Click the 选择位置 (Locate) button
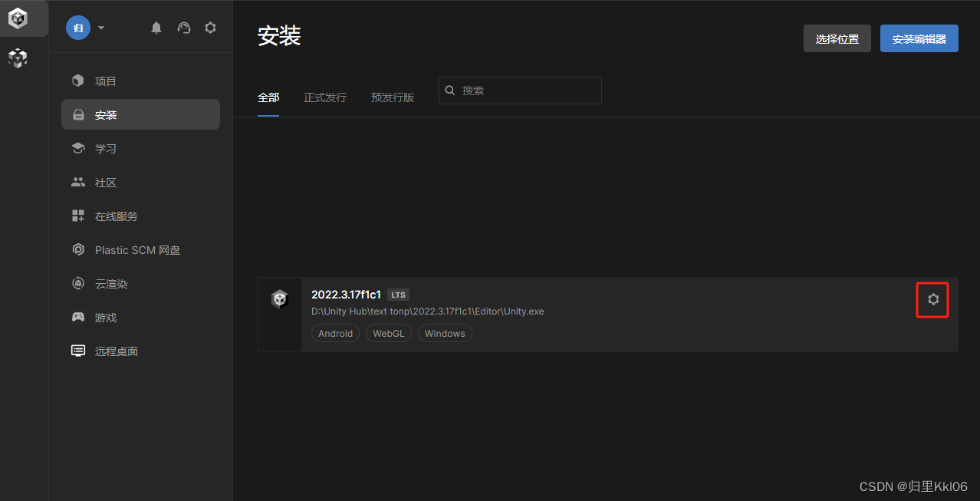This screenshot has height=501, width=980. (x=837, y=38)
